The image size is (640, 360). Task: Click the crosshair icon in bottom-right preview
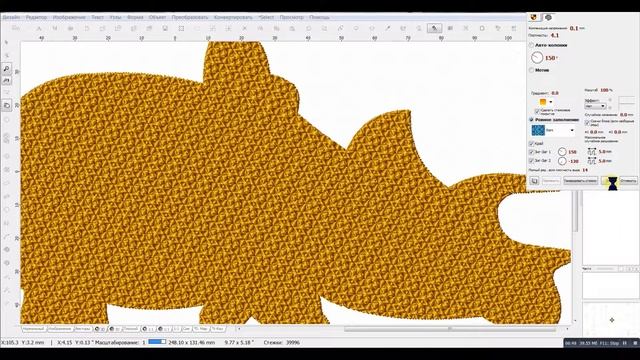tap(611, 320)
